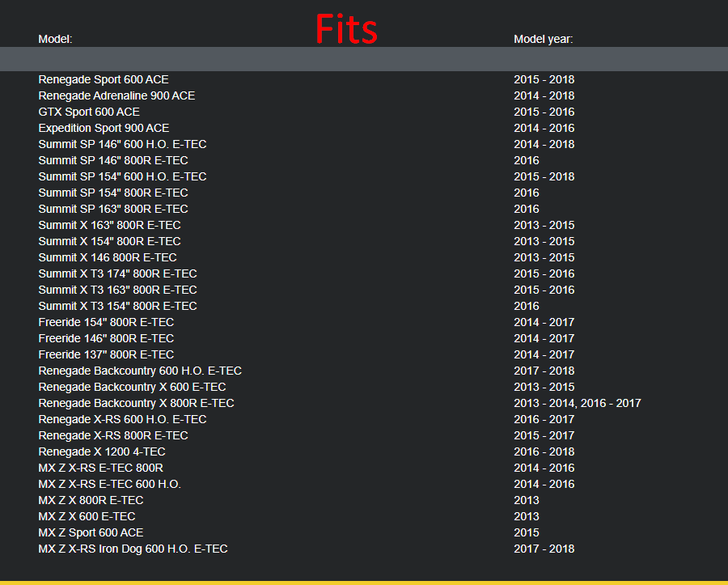Select 'Summit SP 146" 600 H.O. E-TEC' row
This screenshot has width=728, height=585.
(x=123, y=144)
